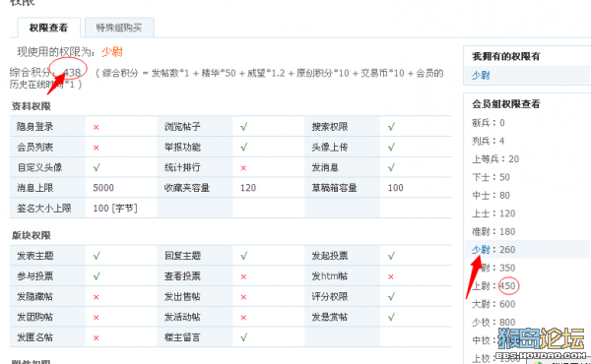Image resolution: width=591 pixels, height=364 pixels.
Task: Click the 评分权限 table cell
Action: coord(342,296)
